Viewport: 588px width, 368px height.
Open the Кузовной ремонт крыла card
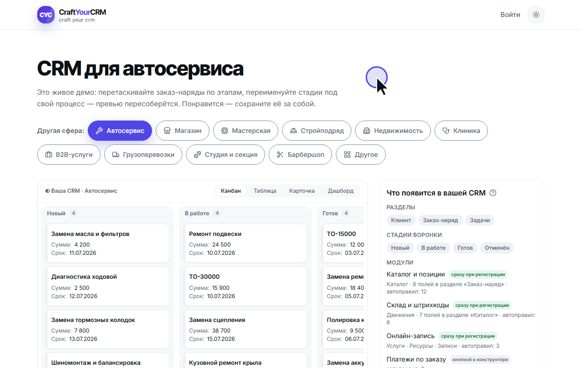[x=246, y=360]
